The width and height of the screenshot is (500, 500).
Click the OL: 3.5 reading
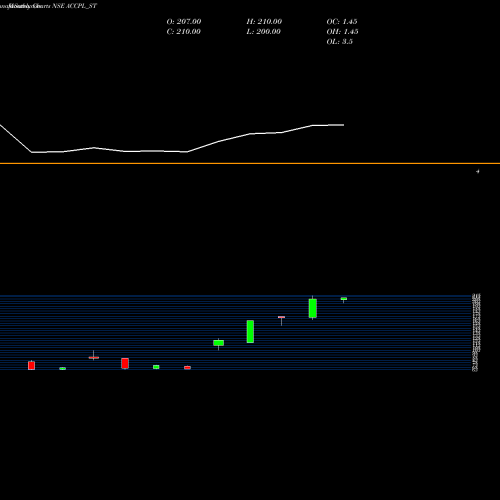click(x=339, y=41)
